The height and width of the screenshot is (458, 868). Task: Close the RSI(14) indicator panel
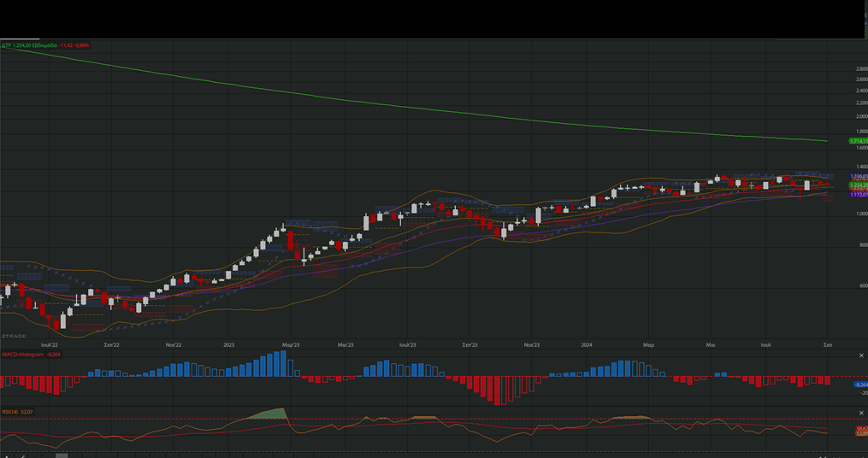[861, 414]
